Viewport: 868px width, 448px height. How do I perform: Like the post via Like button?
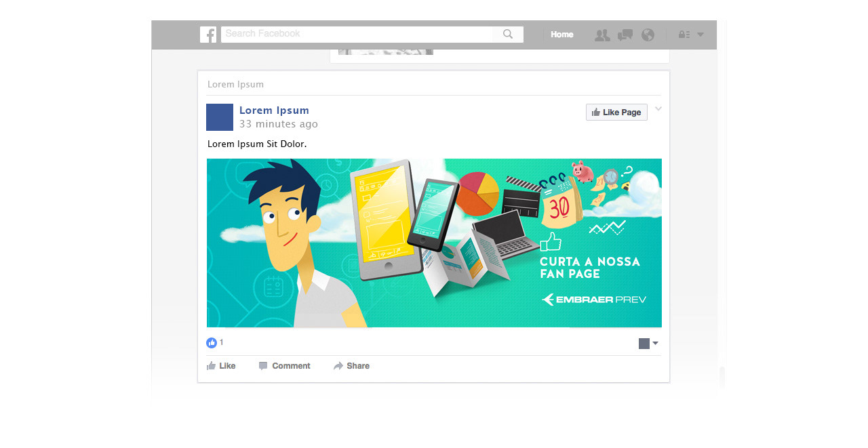[221, 366]
